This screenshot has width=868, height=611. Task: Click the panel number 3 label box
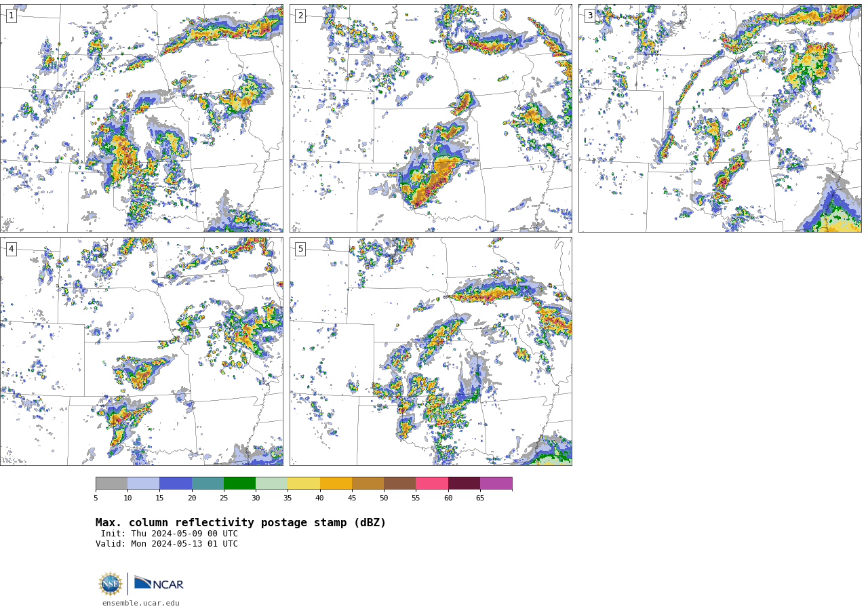(590, 16)
